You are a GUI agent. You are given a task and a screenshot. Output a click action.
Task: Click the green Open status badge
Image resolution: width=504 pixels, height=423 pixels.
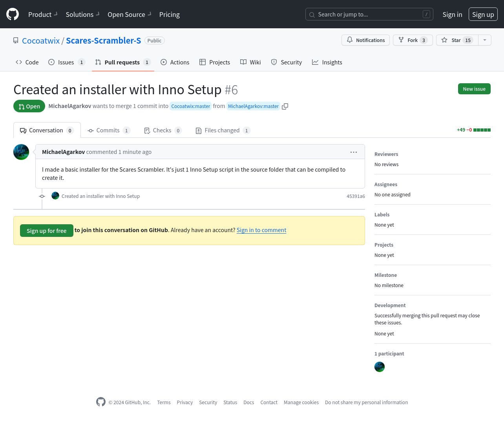[x=29, y=106]
